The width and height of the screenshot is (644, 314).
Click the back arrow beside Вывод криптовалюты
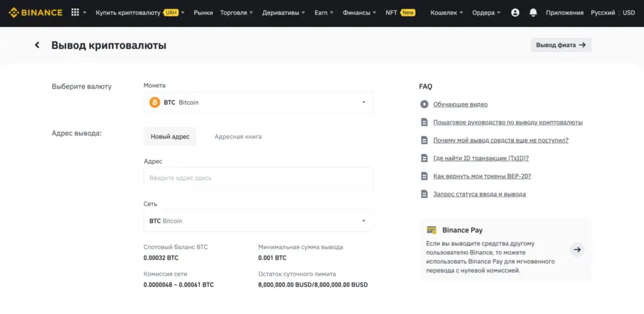coord(37,45)
